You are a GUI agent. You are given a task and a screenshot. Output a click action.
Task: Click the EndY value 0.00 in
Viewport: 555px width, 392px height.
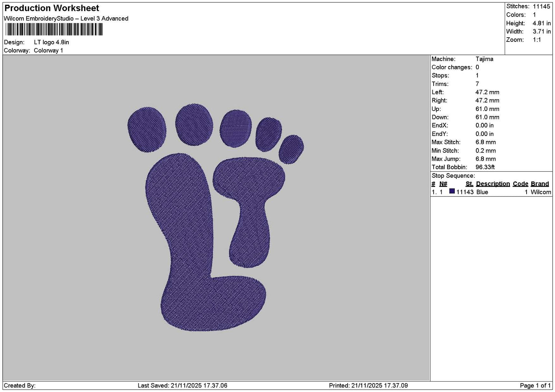485,134
